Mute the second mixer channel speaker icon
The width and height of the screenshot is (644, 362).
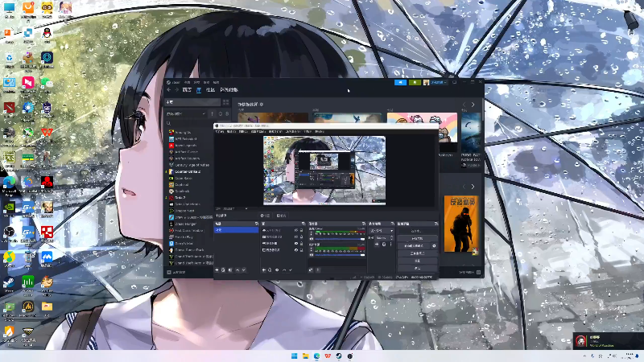point(312,255)
